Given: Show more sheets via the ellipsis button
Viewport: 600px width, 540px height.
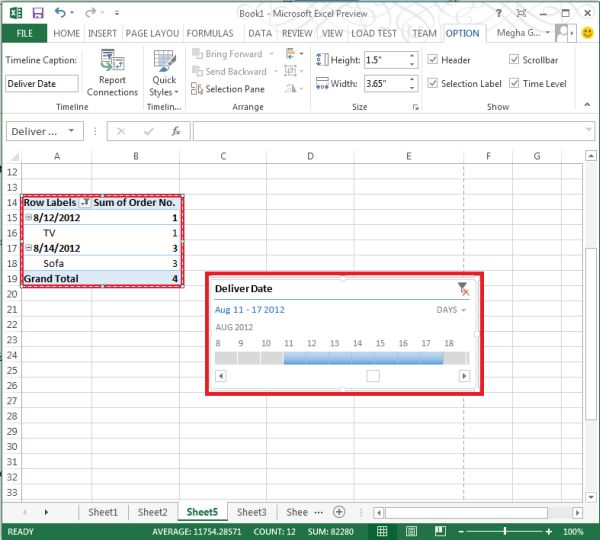Looking at the screenshot, I should (x=318, y=512).
